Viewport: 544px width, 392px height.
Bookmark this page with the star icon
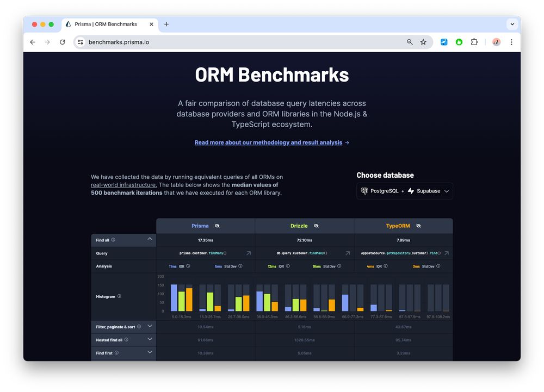(x=423, y=42)
